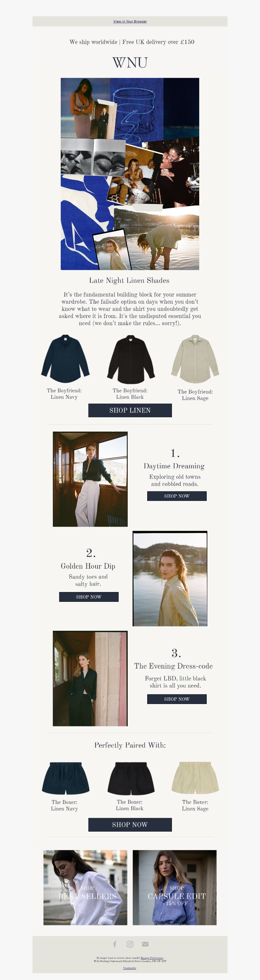Click SHOP NOW button below the boxers
Viewport: 260px width, 980px height.
coord(130,824)
